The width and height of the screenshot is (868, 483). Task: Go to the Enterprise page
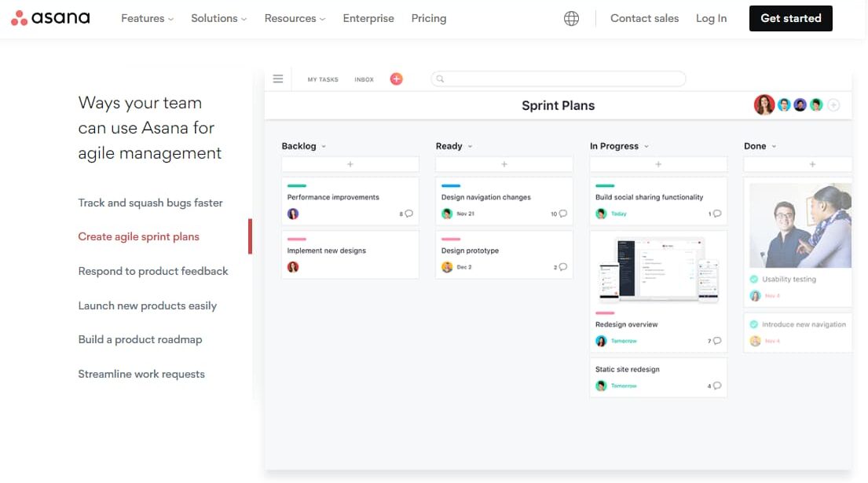[x=368, y=18]
